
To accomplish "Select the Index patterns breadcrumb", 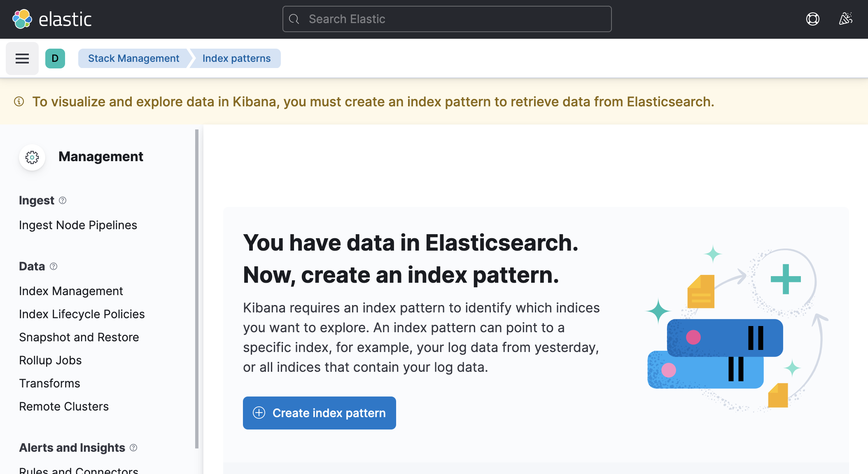I will click(236, 58).
